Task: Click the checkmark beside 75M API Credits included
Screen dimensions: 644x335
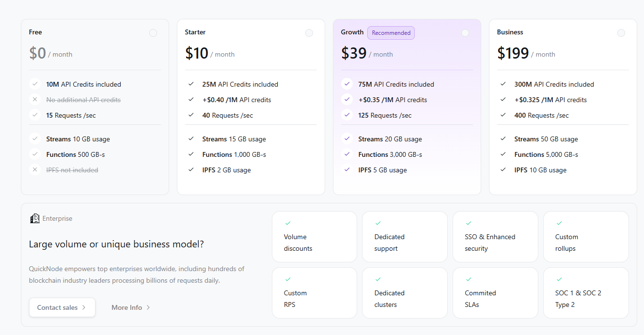Action: point(346,84)
